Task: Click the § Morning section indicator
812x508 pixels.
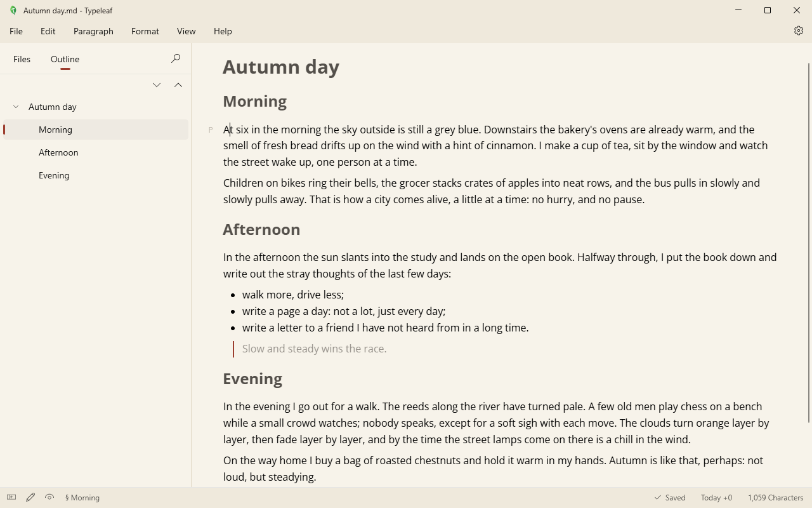Action: click(x=82, y=498)
